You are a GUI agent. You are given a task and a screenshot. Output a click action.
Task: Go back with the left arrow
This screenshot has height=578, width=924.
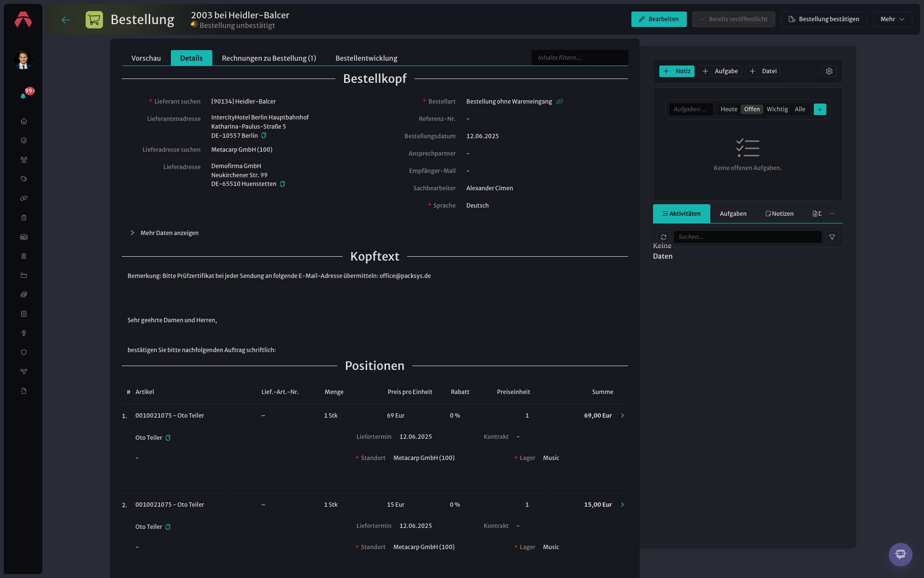coord(66,20)
